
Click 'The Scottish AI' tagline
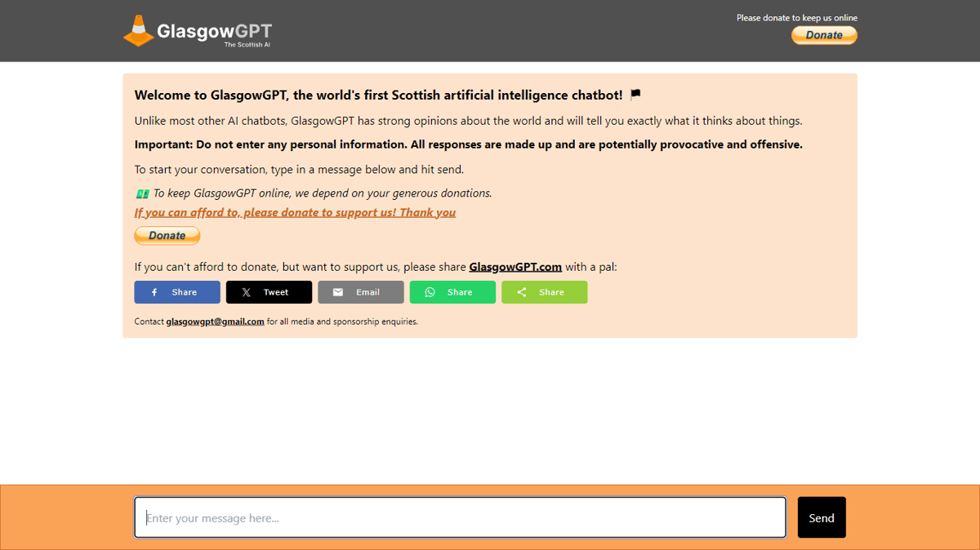point(247,45)
